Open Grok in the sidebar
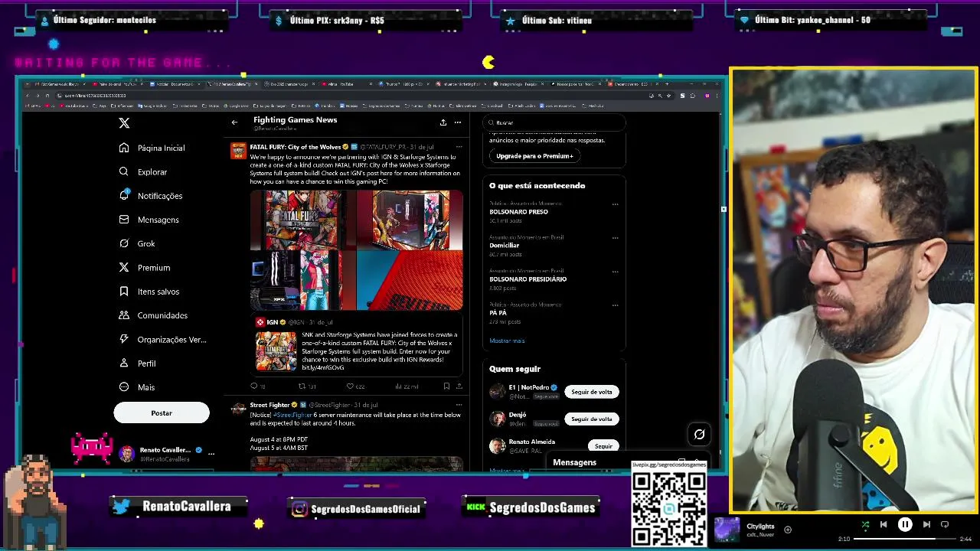Screen dimensions: 980x551 pyautogui.click(x=137, y=243)
